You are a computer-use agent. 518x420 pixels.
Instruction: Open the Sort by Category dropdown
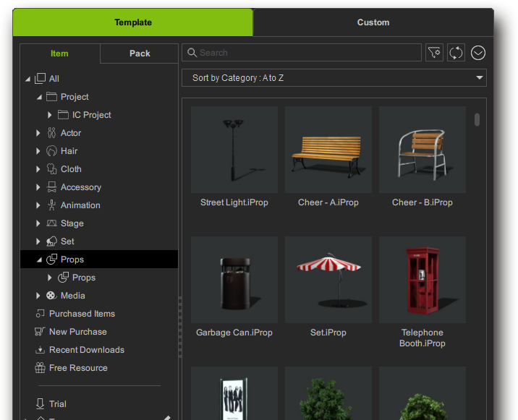[334, 78]
